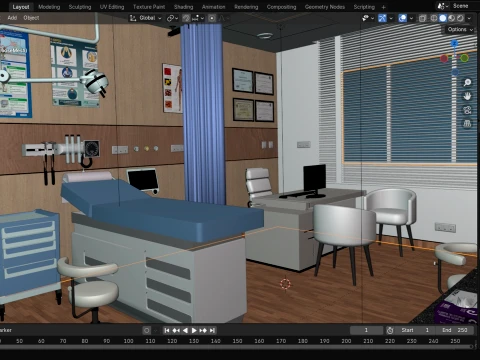Click the 3D cursor on floor
This screenshot has width=480, height=360.
pyautogui.click(x=285, y=284)
